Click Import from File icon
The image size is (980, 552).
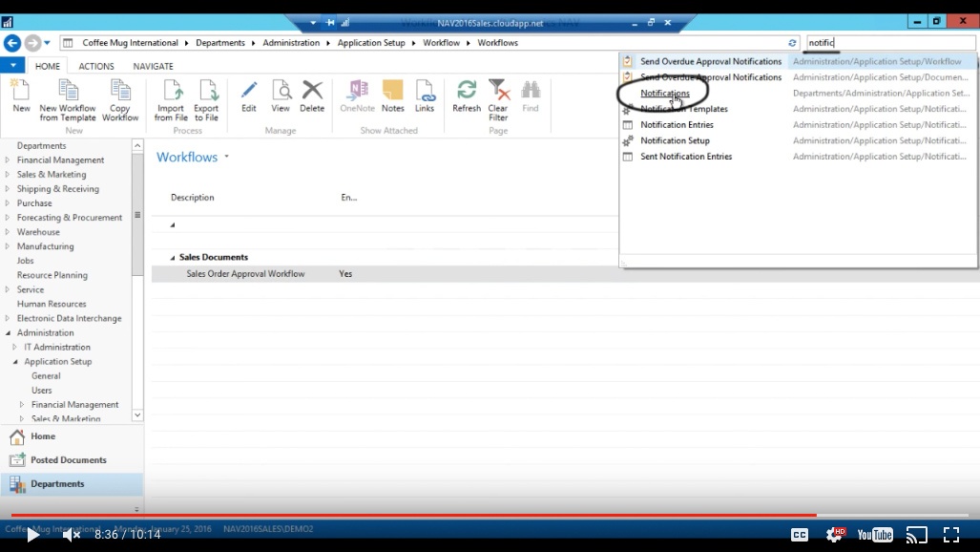click(173, 93)
